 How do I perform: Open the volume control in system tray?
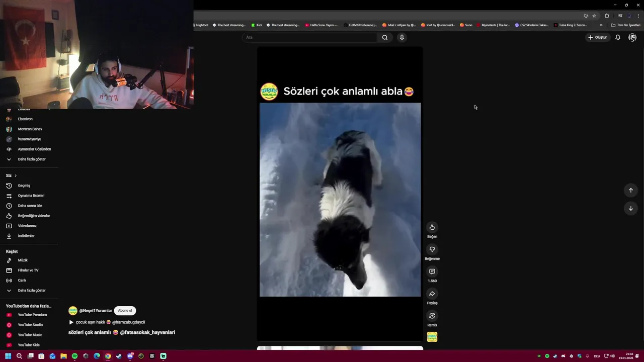pos(612,356)
